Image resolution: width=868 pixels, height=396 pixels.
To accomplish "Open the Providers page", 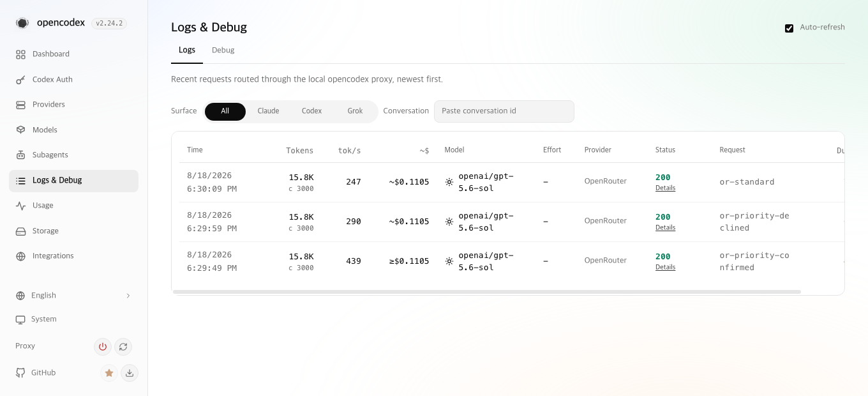I will [x=74, y=105].
